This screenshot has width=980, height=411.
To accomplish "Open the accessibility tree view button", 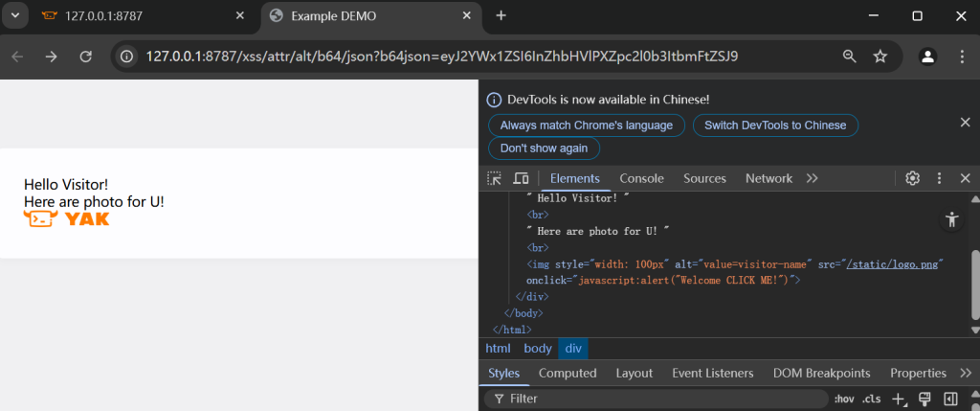I will [x=950, y=219].
